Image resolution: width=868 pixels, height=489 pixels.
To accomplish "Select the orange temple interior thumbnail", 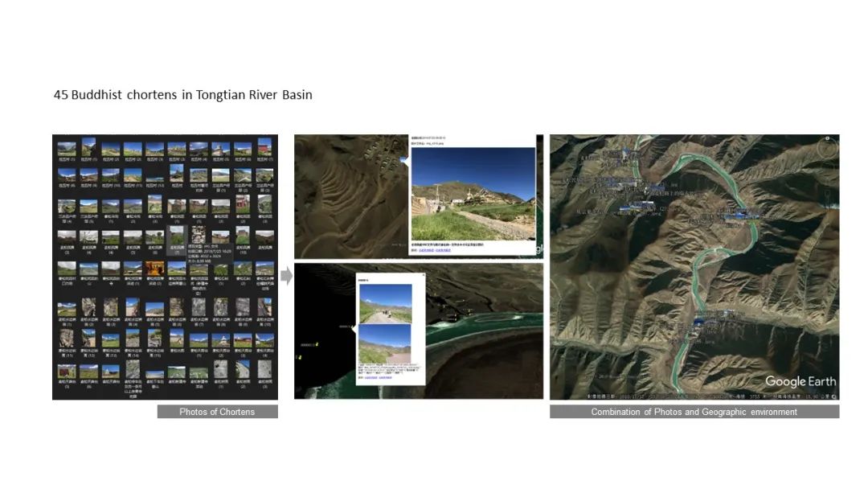I will [154, 269].
